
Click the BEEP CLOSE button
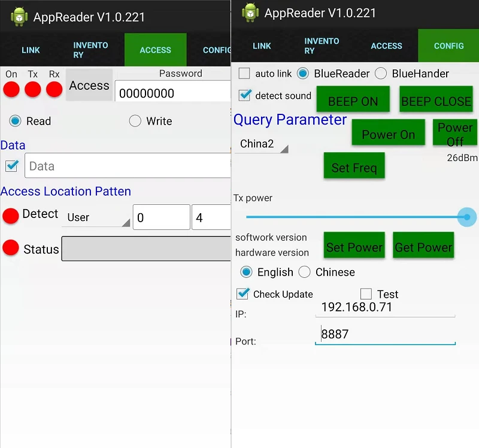[x=436, y=99]
